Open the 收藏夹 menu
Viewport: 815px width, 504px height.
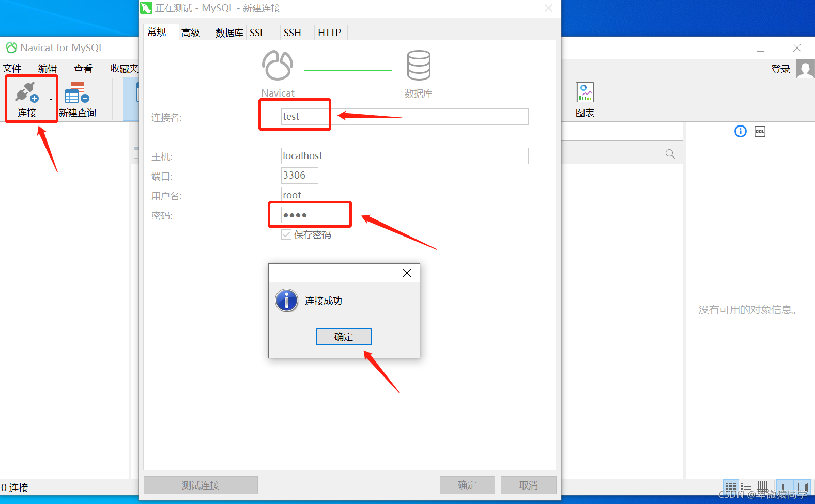point(124,68)
